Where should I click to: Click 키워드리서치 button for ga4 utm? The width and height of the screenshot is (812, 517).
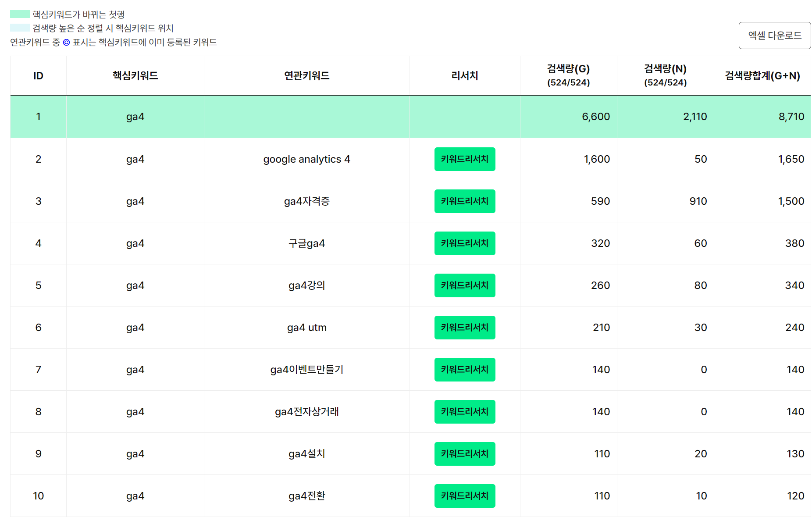(465, 328)
